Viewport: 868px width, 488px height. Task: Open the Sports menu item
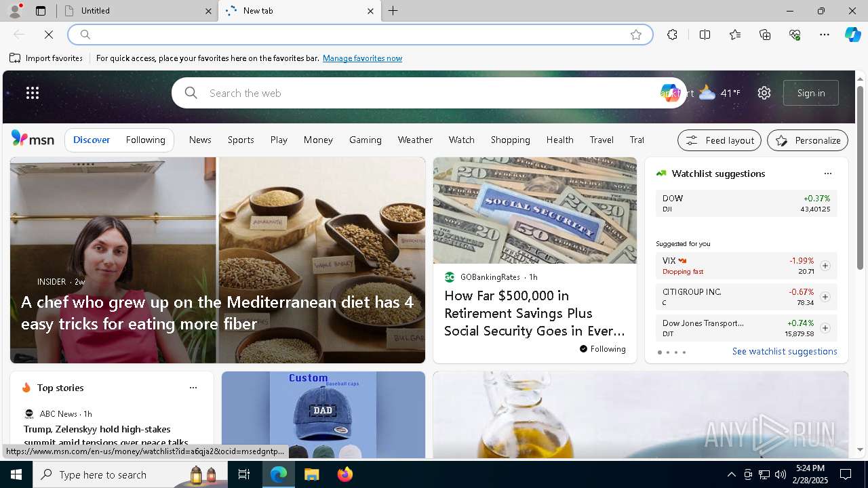tap(241, 140)
